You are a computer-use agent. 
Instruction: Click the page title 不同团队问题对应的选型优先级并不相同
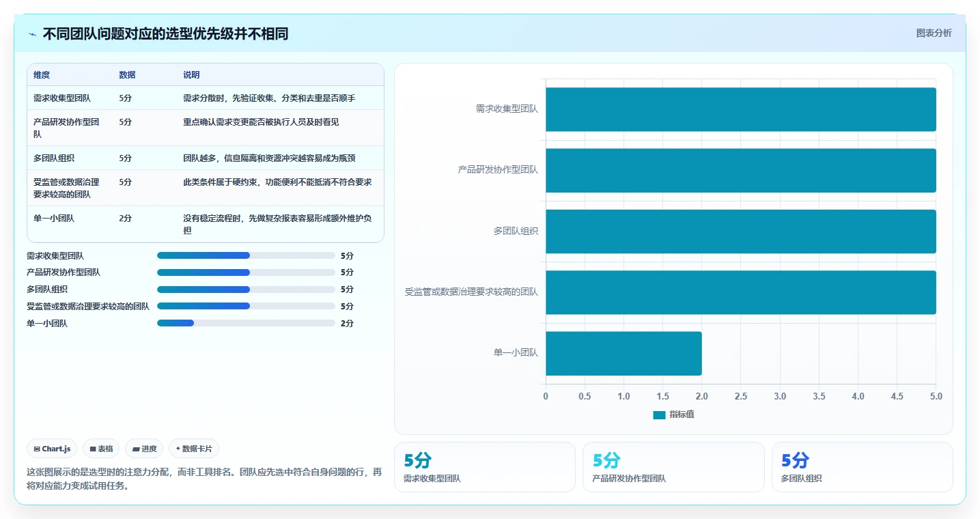point(165,34)
